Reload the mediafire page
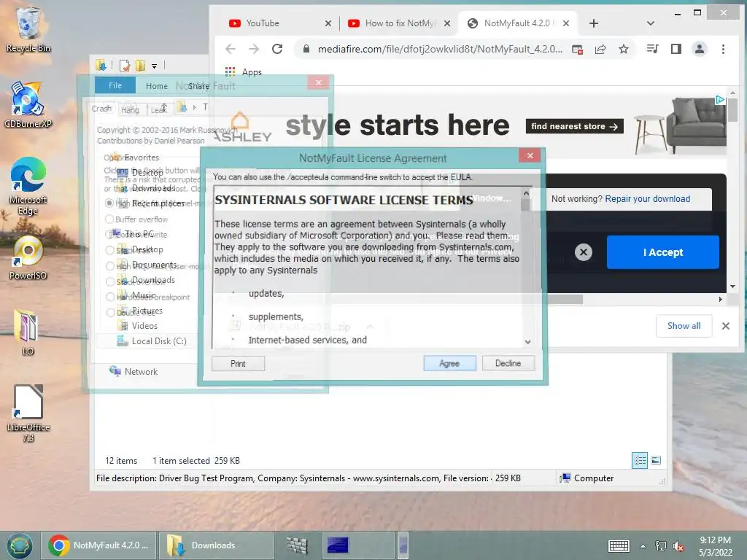747x560 pixels. [277, 49]
